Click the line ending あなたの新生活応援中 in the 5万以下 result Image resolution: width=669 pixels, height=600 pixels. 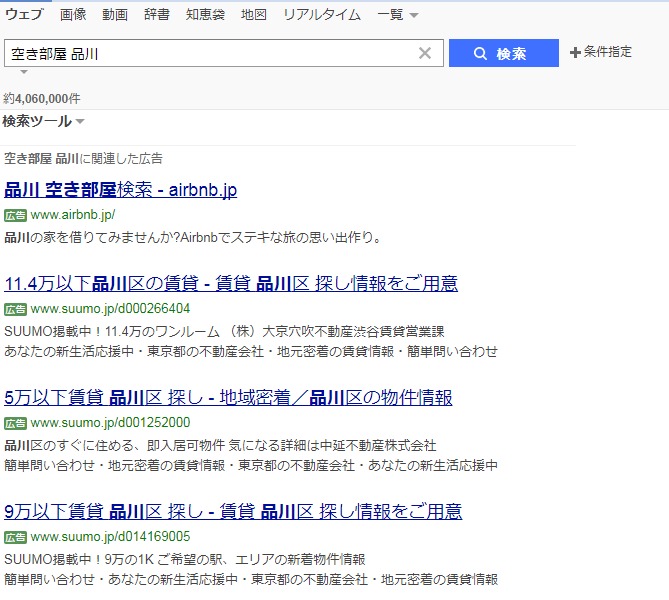point(251,465)
